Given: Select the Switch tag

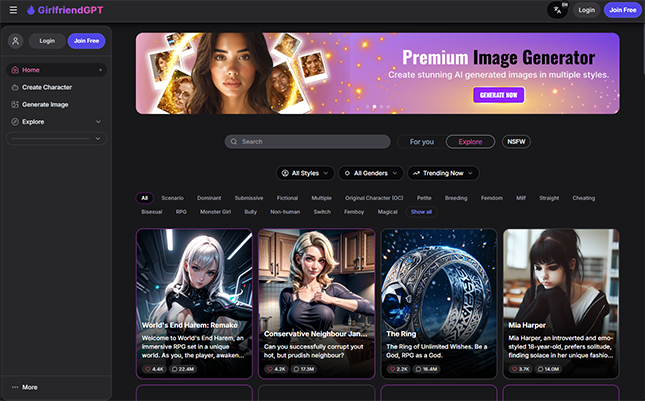Looking at the screenshot, I should pyautogui.click(x=322, y=212).
